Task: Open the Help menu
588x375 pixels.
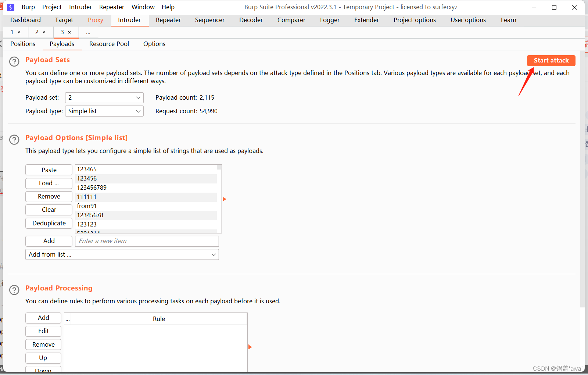Action: pyautogui.click(x=168, y=7)
